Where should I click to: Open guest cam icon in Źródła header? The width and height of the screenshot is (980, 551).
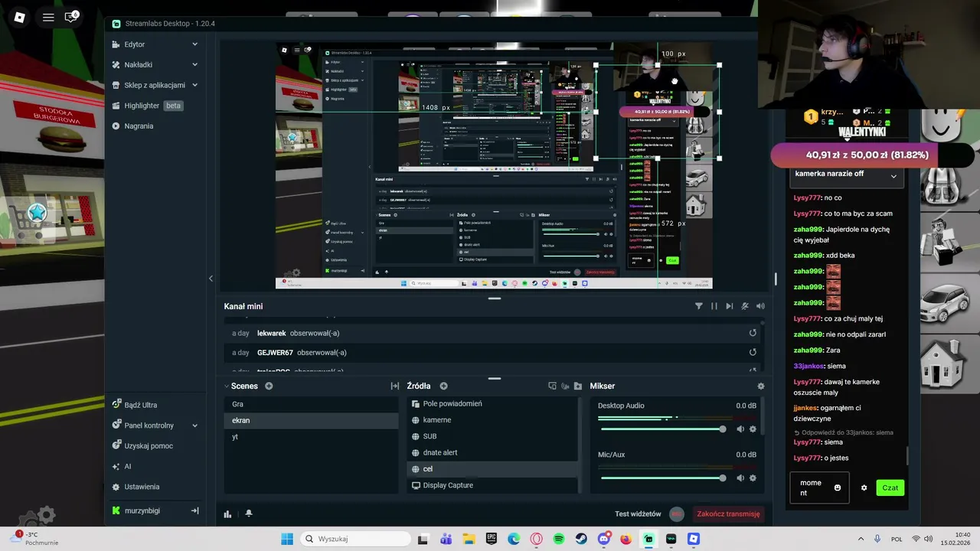pyautogui.click(x=565, y=386)
